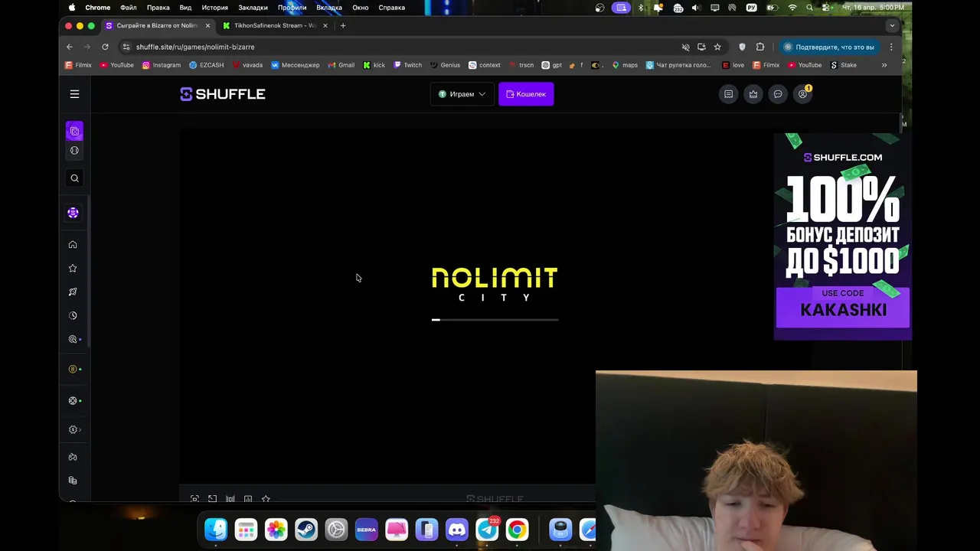Open the Gmail bookmark
The width and height of the screenshot is (980, 551).
pyautogui.click(x=341, y=65)
